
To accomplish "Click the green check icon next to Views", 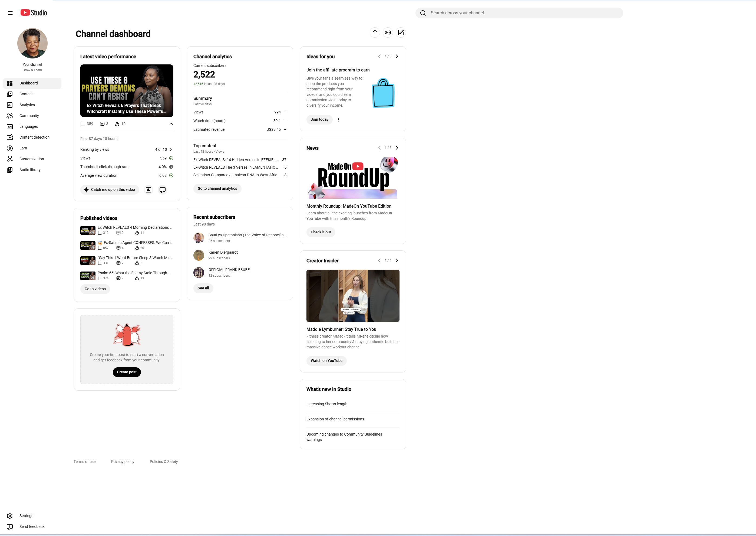I will pos(171,158).
